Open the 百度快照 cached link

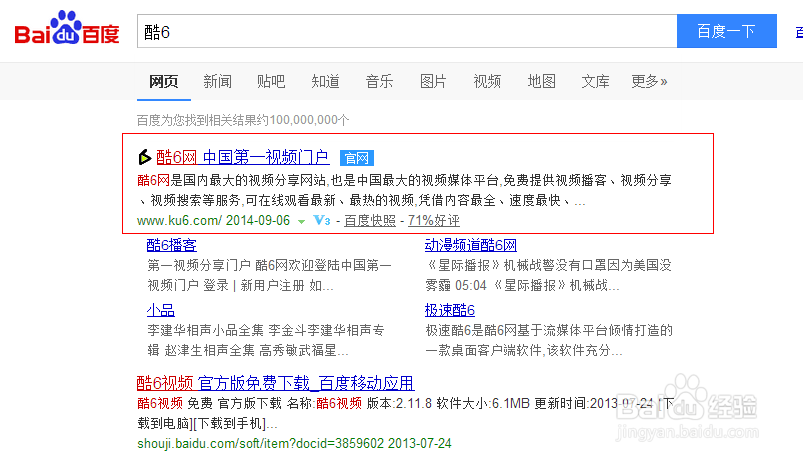pyautogui.click(x=370, y=221)
